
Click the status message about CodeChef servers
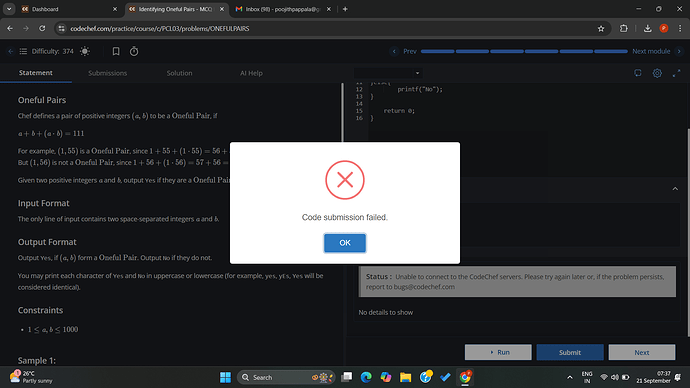(518, 282)
